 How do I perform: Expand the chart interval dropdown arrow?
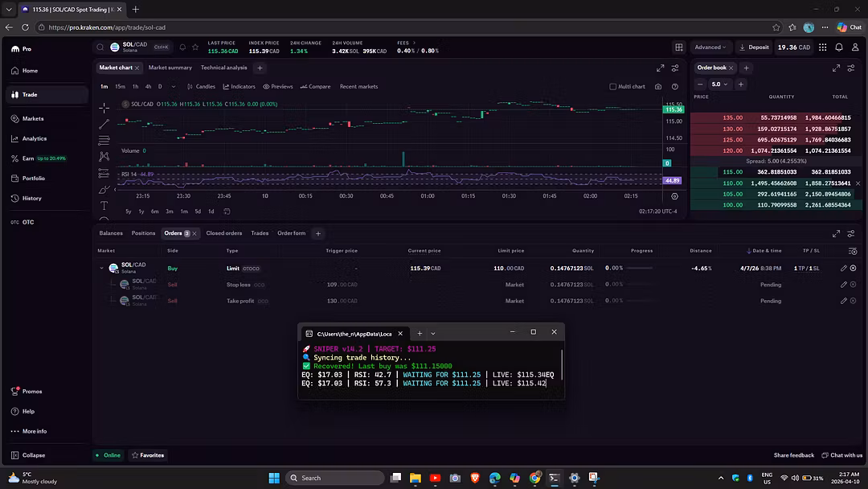[x=174, y=86]
